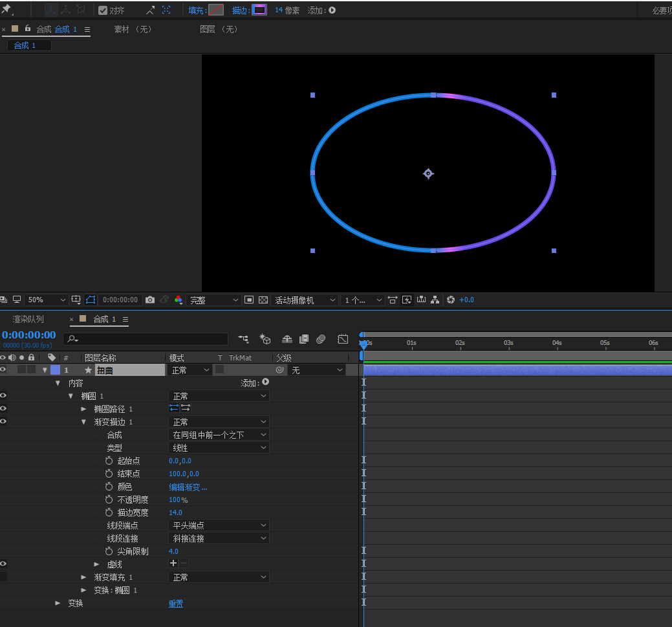Collapse the 扭曲 layer triangle
672x627 pixels.
tap(45, 370)
